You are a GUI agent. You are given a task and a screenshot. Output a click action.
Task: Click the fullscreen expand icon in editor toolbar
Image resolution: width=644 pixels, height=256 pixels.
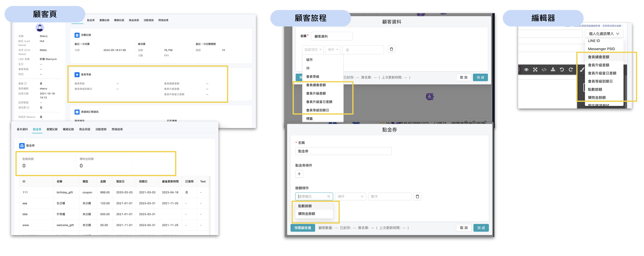pos(535,70)
